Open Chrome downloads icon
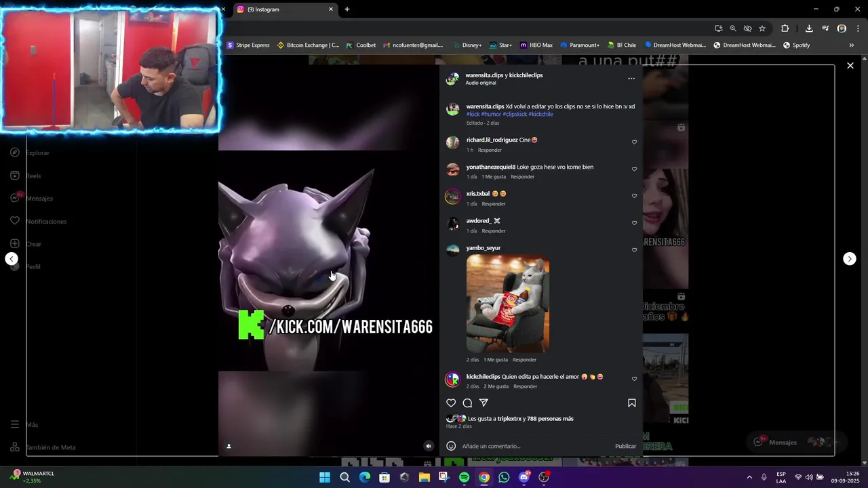Screen dimensions: 868x488 (x=809, y=28)
